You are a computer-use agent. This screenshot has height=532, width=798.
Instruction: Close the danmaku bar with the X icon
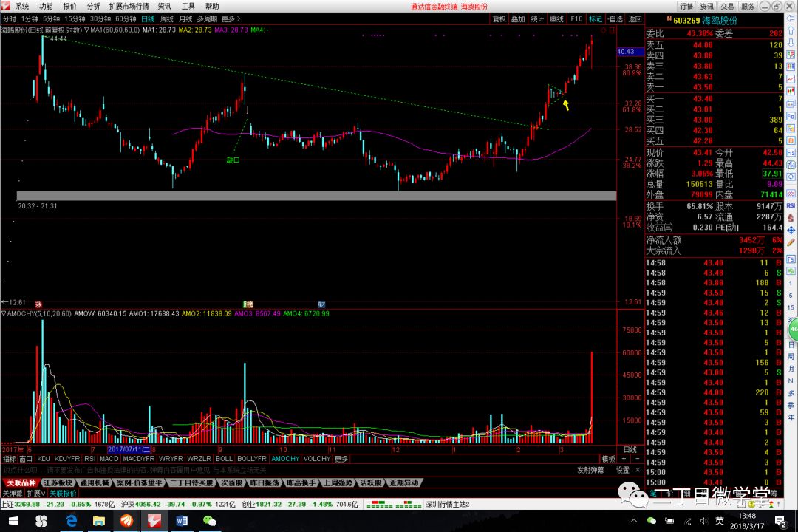click(638, 470)
